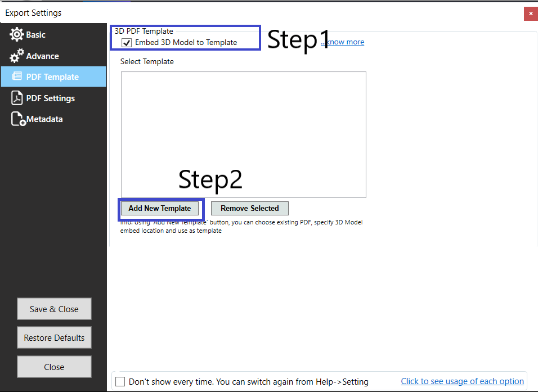Click the Remove Selected button
The height and width of the screenshot is (392, 538).
pyautogui.click(x=249, y=208)
